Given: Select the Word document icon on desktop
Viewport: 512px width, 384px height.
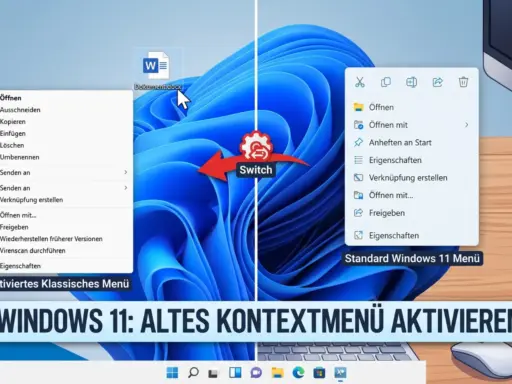Looking at the screenshot, I should pos(156,65).
